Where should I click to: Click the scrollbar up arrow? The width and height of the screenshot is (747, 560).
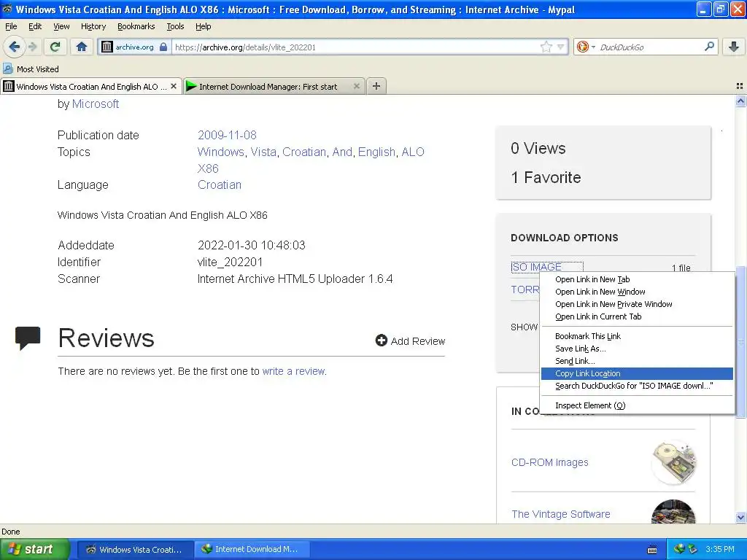click(740, 101)
